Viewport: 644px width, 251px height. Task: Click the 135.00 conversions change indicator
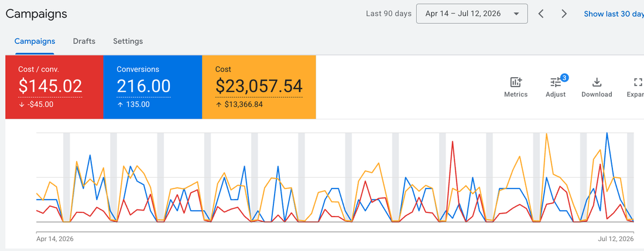click(133, 104)
